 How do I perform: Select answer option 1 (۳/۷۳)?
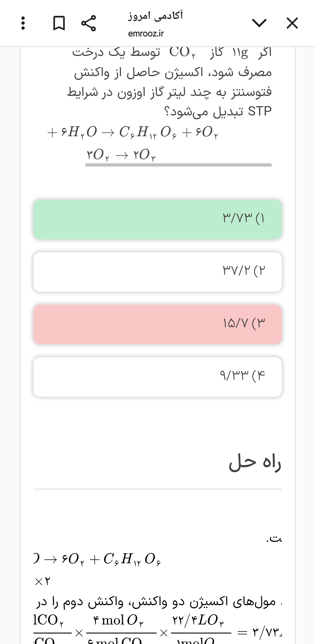[157, 219]
